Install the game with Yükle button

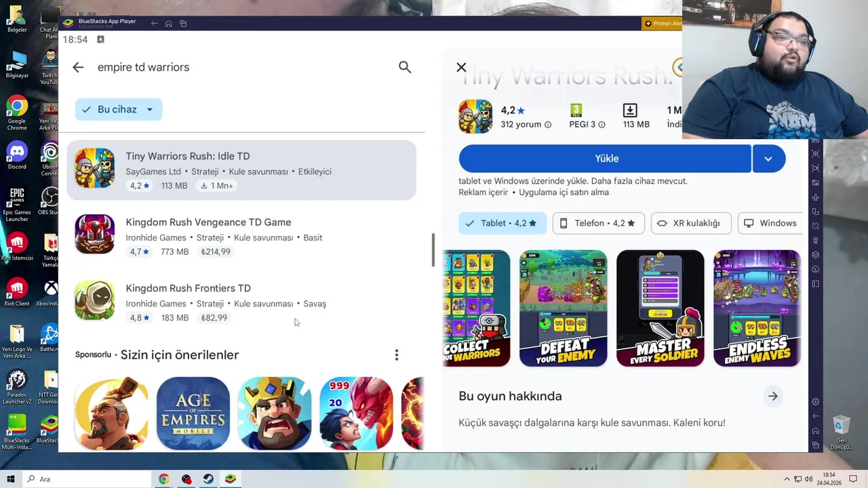(x=605, y=159)
